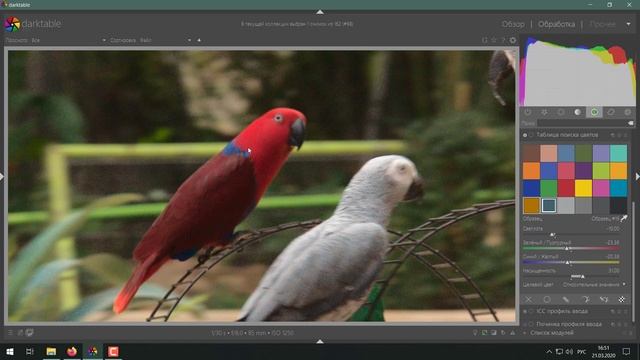The width and height of the screenshot is (640, 360).
Task: Toggle lightbulb color assessment icon in bottom bar
Action: 475,333
